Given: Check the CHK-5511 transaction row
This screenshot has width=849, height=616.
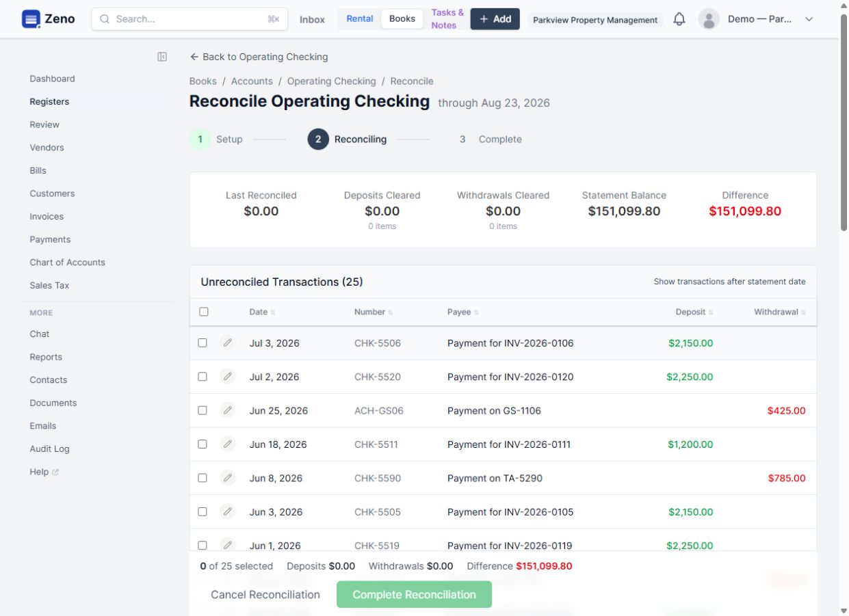Looking at the screenshot, I should coord(203,444).
